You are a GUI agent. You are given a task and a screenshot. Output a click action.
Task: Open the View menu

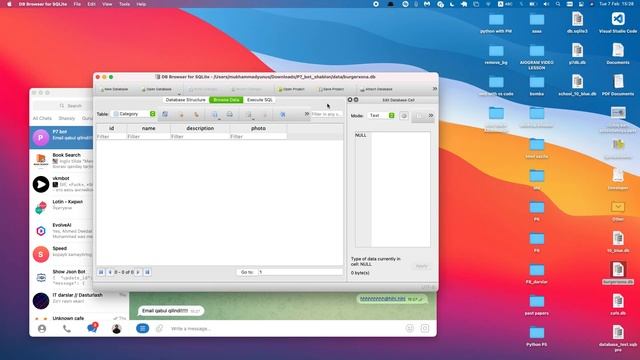pyautogui.click(x=107, y=4)
